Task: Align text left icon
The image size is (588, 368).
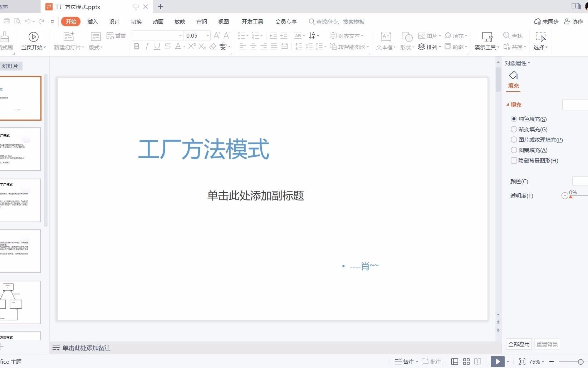Action: point(242,47)
